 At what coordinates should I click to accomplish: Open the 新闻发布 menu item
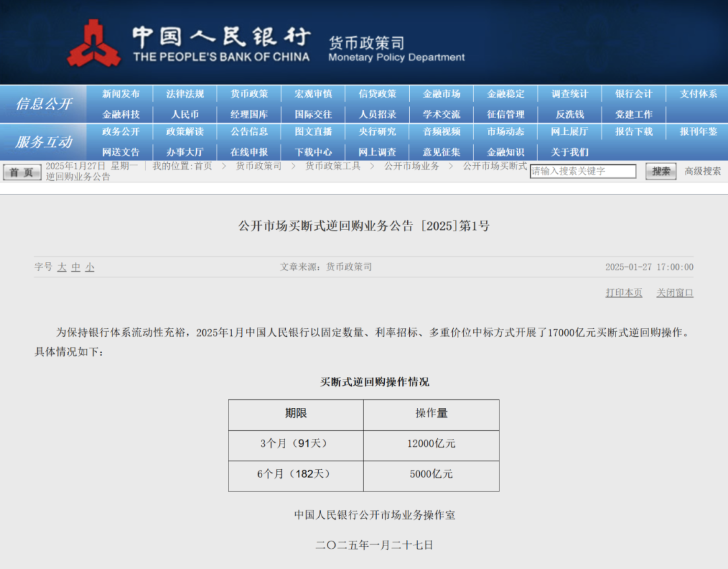coord(121,94)
